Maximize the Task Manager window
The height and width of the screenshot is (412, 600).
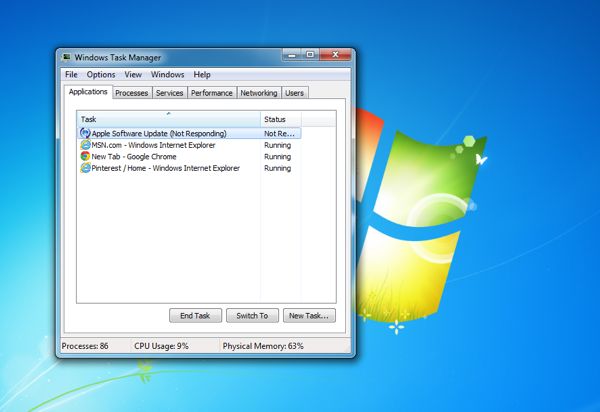tap(310, 55)
